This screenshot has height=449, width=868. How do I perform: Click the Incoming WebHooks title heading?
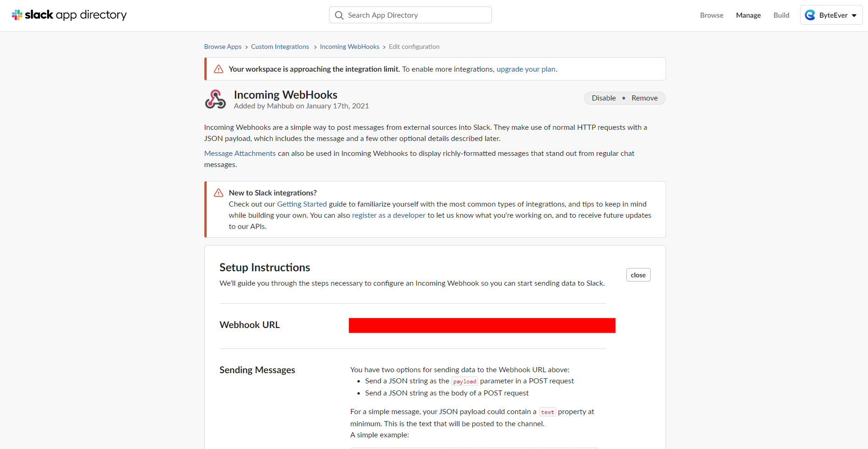click(x=286, y=95)
